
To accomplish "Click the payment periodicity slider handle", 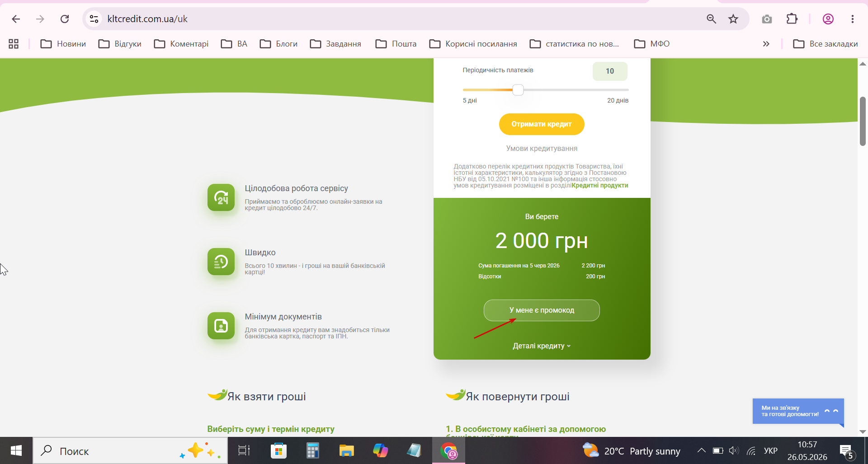I will (518, 90).
